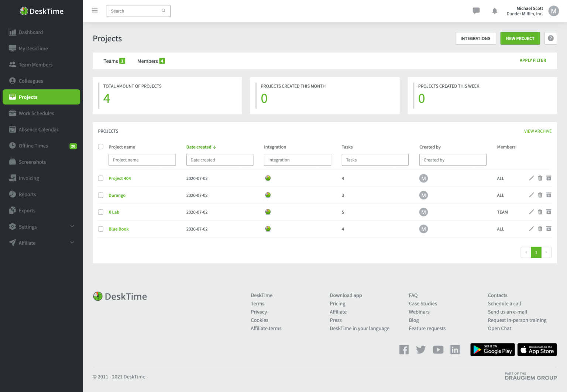
Task: Click the NEW PROJECT button
Action: [x=520, y=38]
